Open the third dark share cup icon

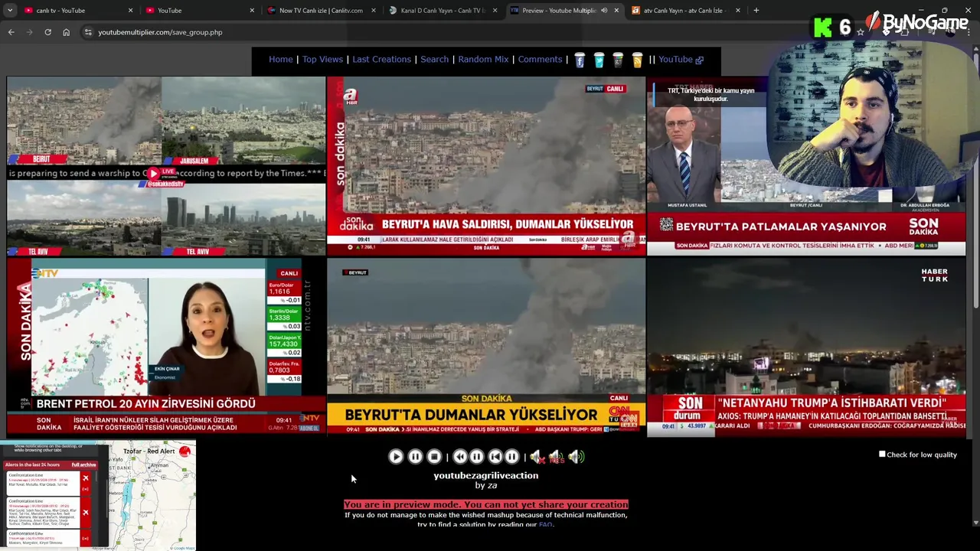point(618,60)
